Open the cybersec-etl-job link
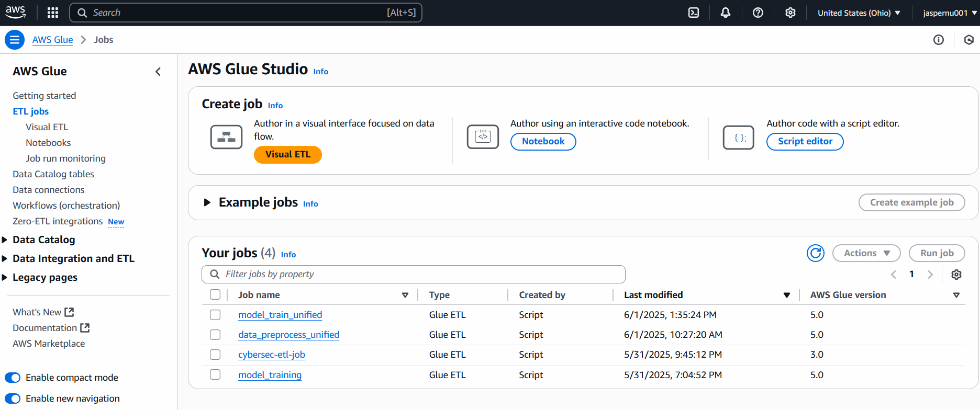 tap(272, 355)
